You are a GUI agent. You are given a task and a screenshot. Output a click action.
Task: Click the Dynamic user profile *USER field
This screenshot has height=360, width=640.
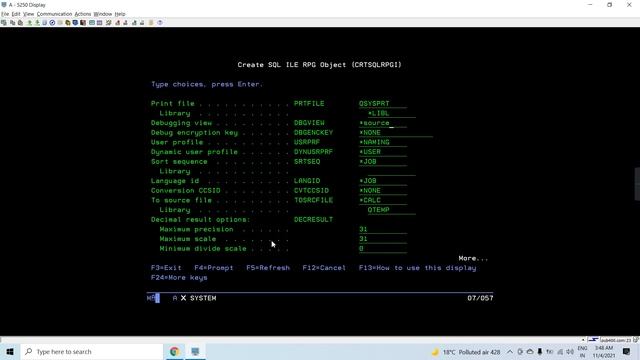point(382,152)
